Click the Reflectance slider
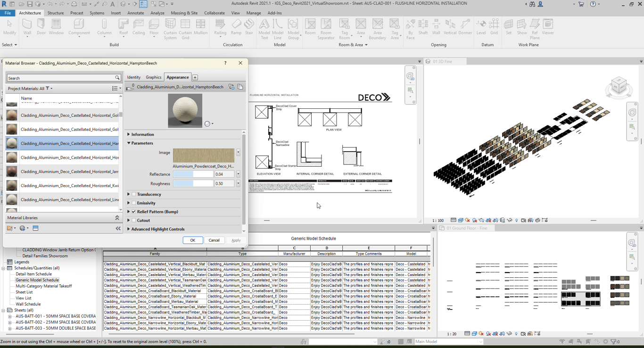 (193, 174)
